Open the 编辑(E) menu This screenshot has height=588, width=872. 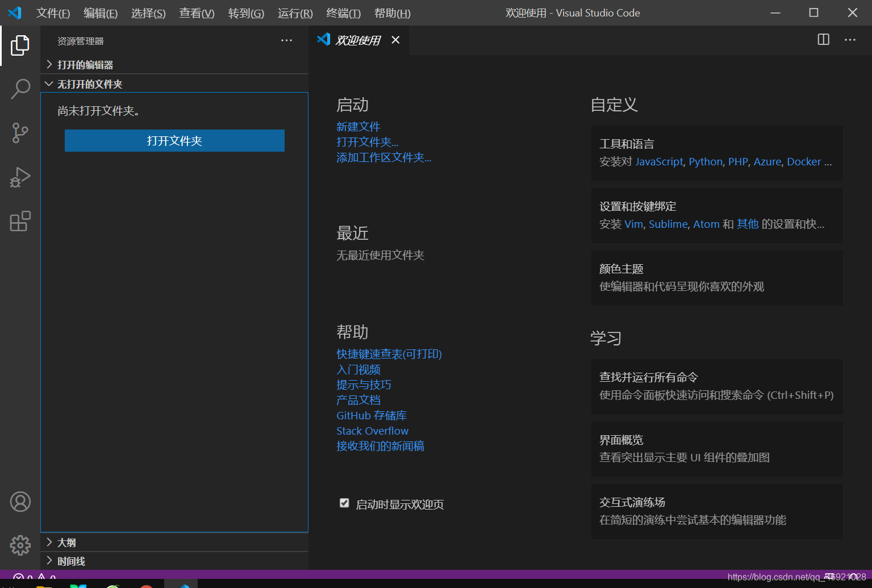[x=101, y=13]
